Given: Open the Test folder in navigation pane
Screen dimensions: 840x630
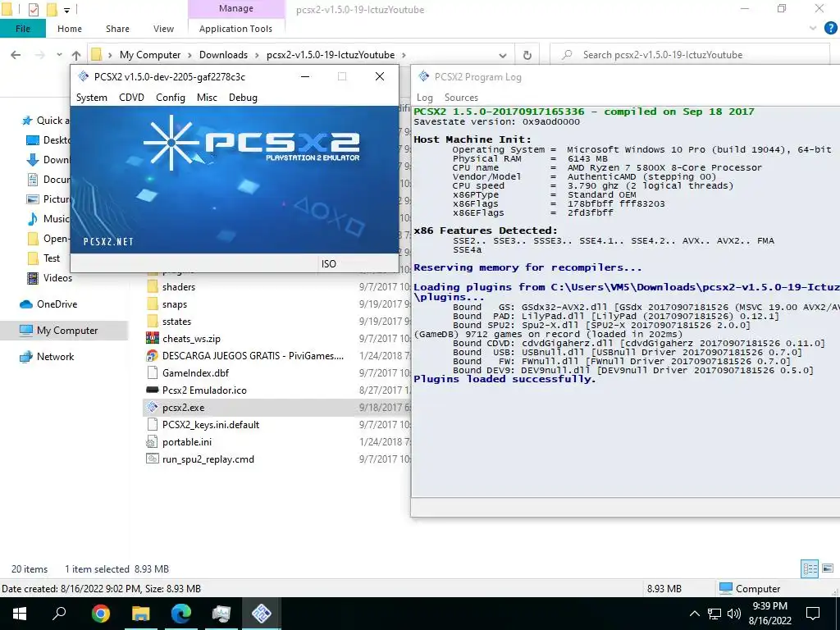Looking at the screenshot, I should pos(44,258).
